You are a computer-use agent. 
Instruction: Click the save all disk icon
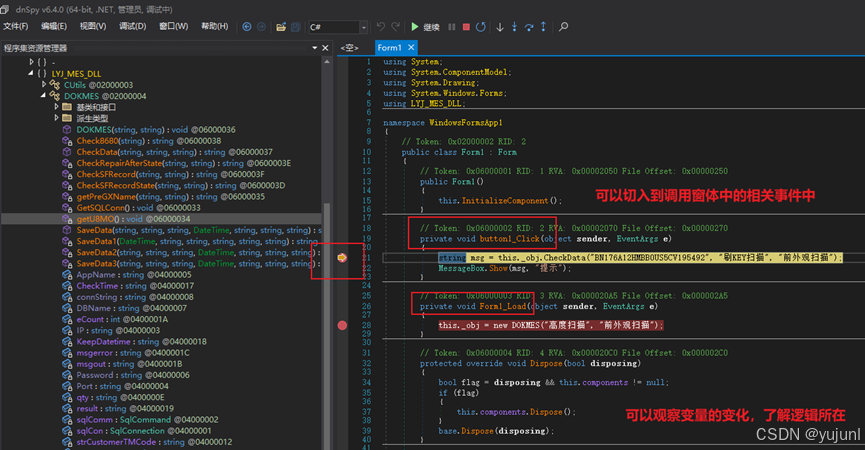click(x=296, y=26)
